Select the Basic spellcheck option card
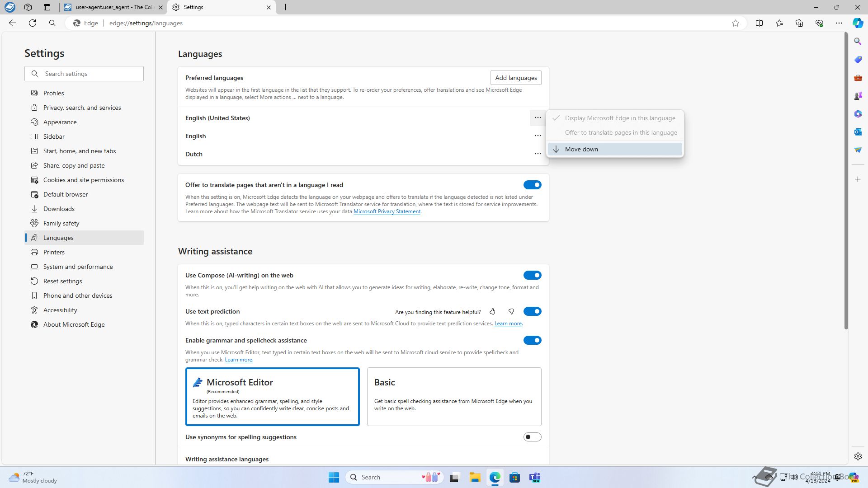 [454, 397]
